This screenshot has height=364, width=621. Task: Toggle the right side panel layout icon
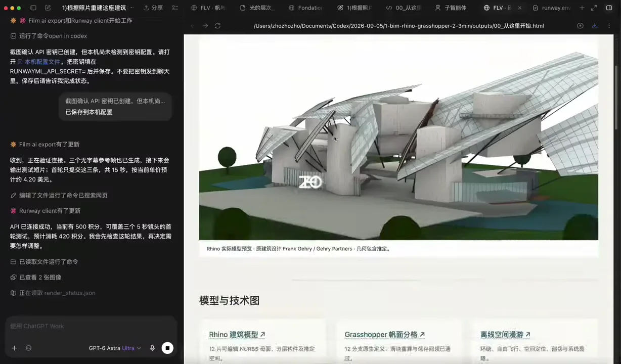click(609, 8)
